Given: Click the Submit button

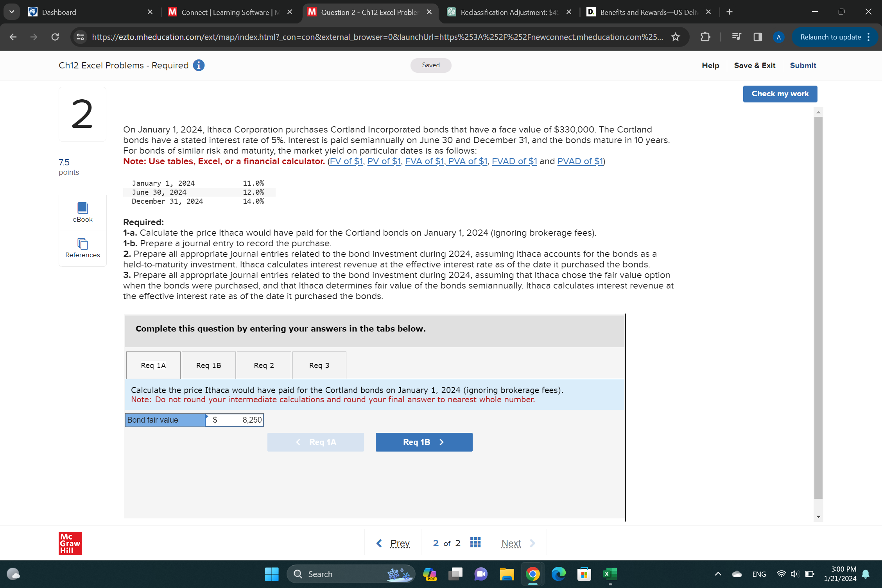Looking at the screenshot, I should (x=803, y=65).
